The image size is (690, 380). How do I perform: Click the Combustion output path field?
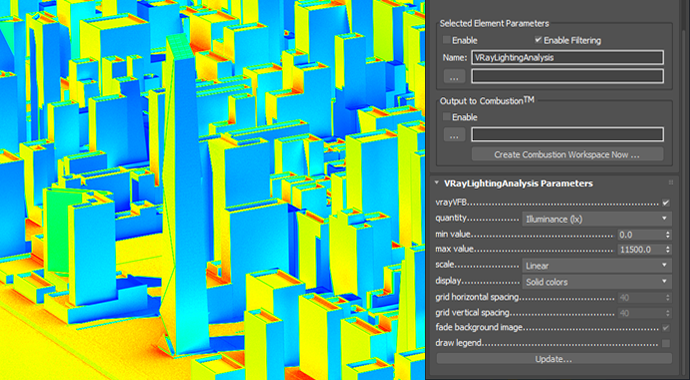(567, 135)
